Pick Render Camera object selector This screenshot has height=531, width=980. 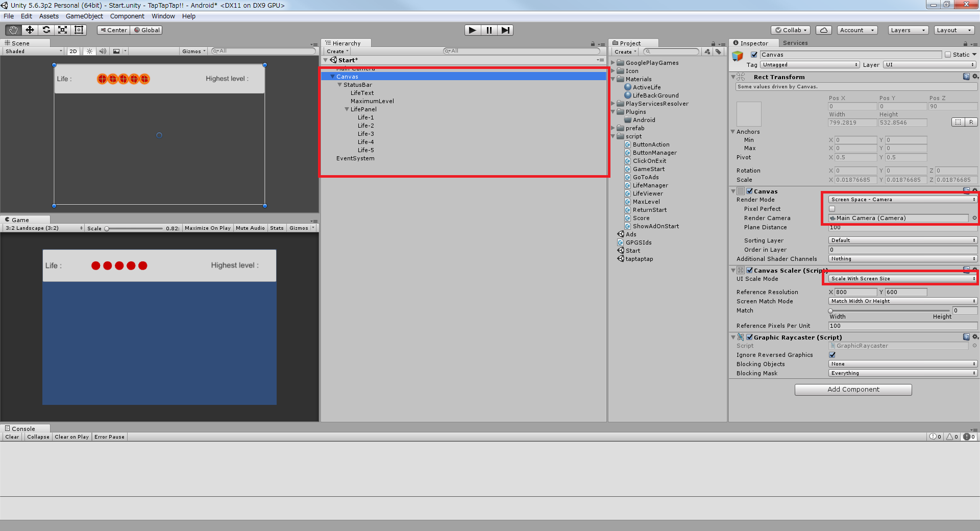pyautogui.click(x=974, y=218)
